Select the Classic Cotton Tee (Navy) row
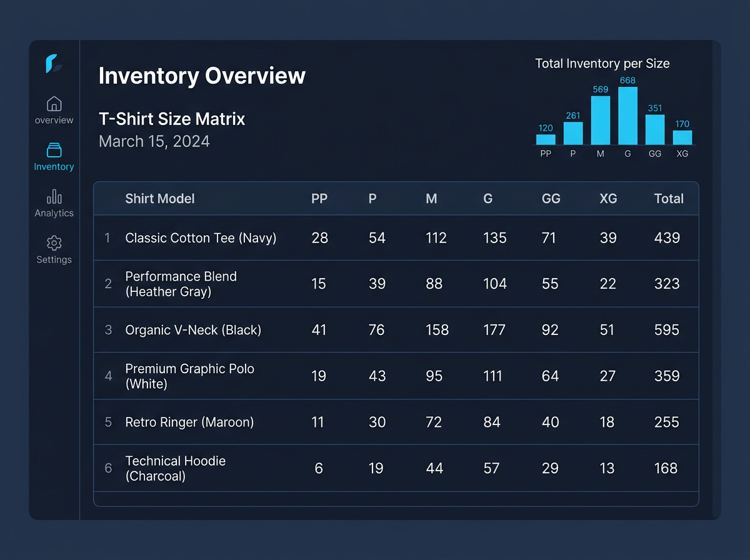This screenshot has height=560, width=750. tap(396, 238)
